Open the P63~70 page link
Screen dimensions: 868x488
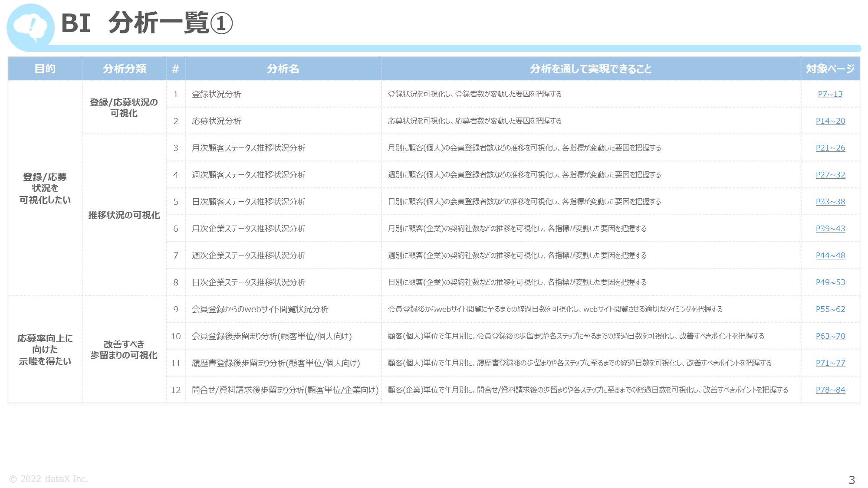click(x=830, y=336)
